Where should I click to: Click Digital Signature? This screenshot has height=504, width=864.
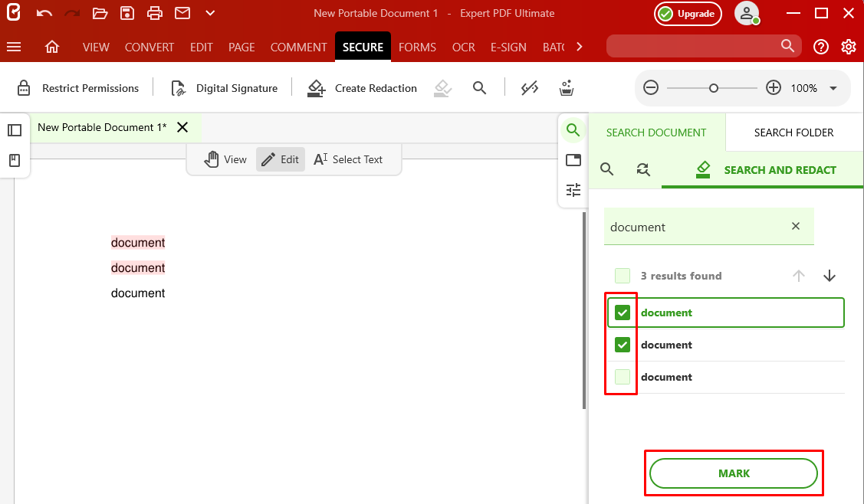[x=224, y=88]
